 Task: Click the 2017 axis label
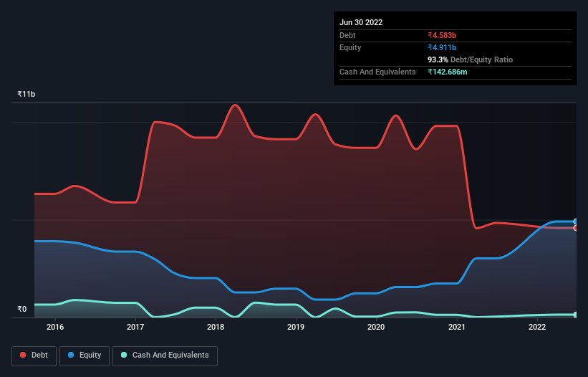pos(135,327)
